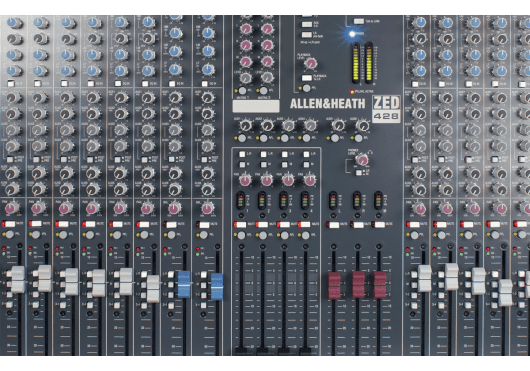This screenshot has height=371, width=530.
Task: Click the M master LED meter
Action: click(378, 200)
